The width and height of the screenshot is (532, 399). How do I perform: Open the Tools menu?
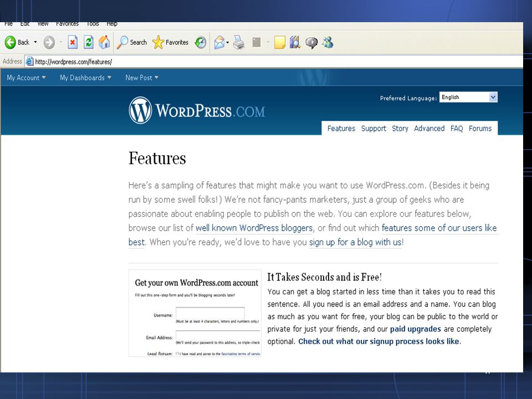coord(93,24)
